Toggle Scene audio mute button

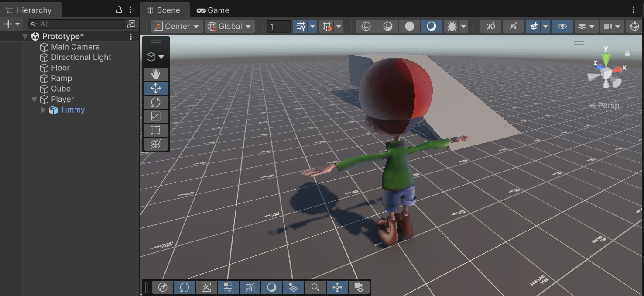[x=513, y=26]
